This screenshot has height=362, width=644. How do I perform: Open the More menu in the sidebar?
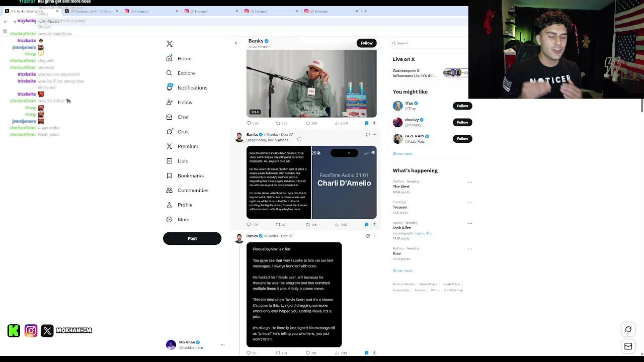[178, 220]
